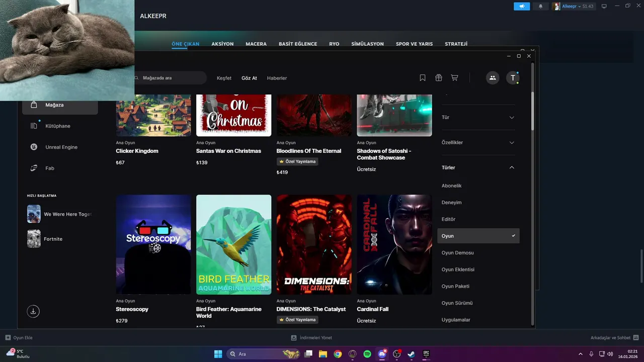Click Steam announcements megaphone button
The image size is (644, 362).
pos(522,6)
